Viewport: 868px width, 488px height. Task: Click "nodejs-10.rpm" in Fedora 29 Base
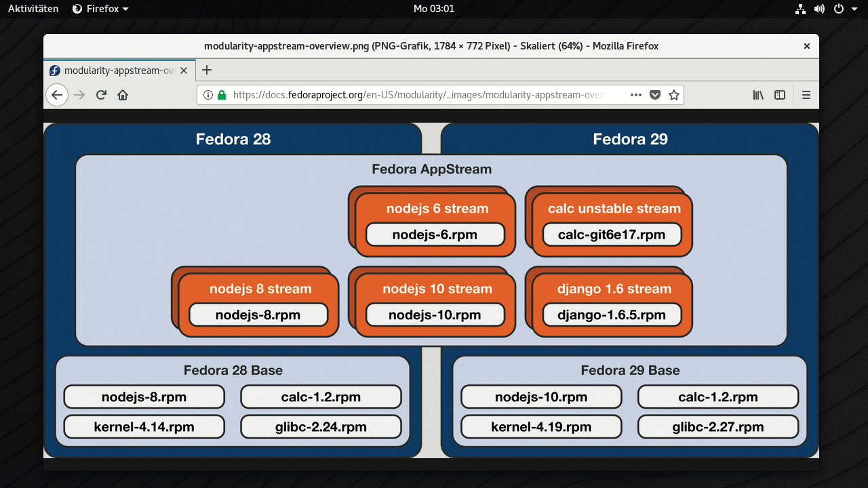pos(541,397)
